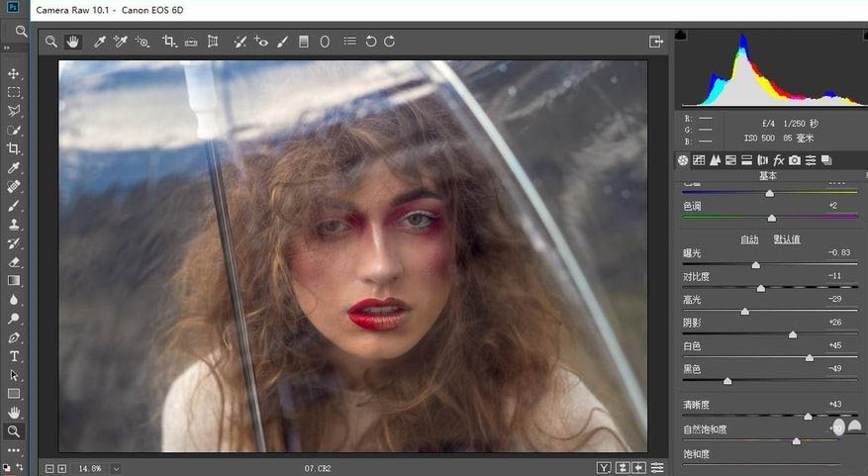
Task: Pick the Adjustment Brush tool
Action: [x=282, y=42]
